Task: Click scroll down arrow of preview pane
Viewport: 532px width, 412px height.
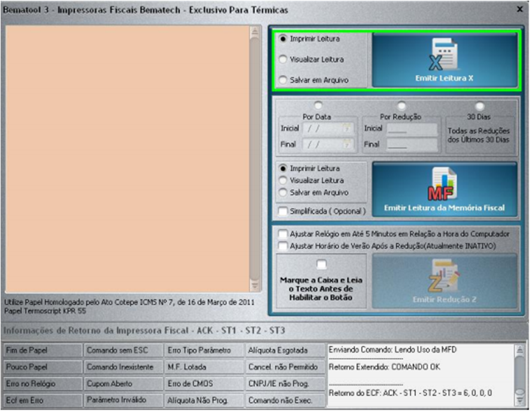Action: (x=255, y=285)
